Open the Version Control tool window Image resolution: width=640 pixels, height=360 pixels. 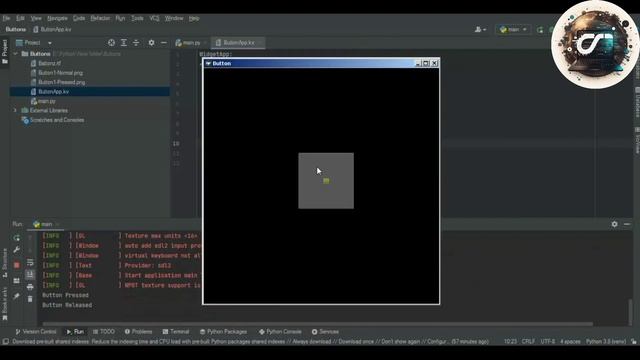pos(36,332)
